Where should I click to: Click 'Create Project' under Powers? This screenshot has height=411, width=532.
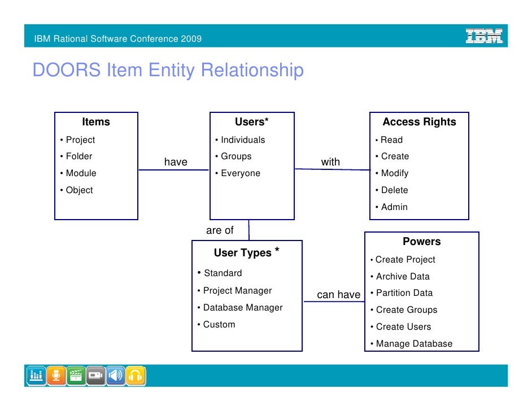pos(405,260)
